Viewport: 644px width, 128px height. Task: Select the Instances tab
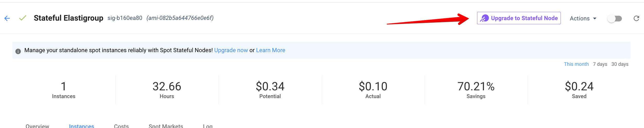(x=81, y=126)
